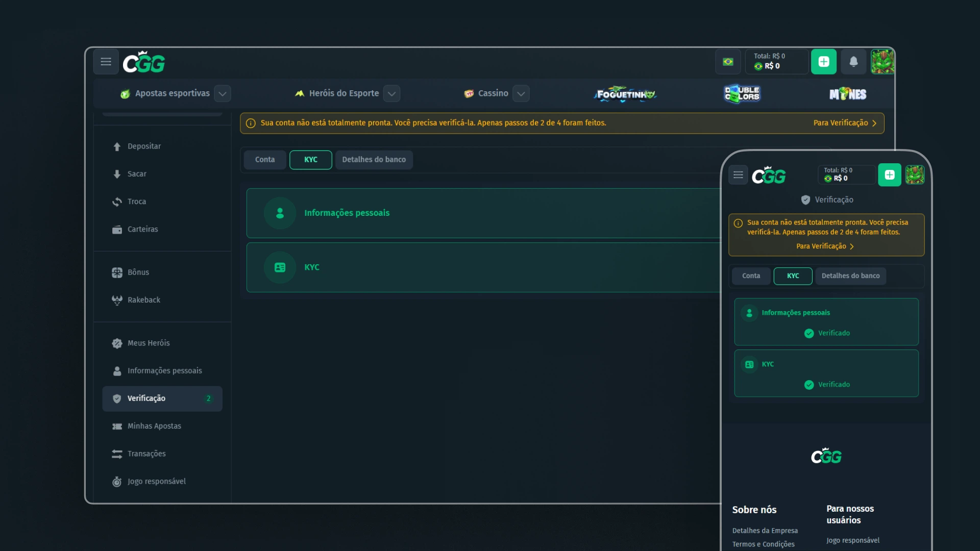
Task: Expand the Cassino dropdown arrow
Action: 521,94
